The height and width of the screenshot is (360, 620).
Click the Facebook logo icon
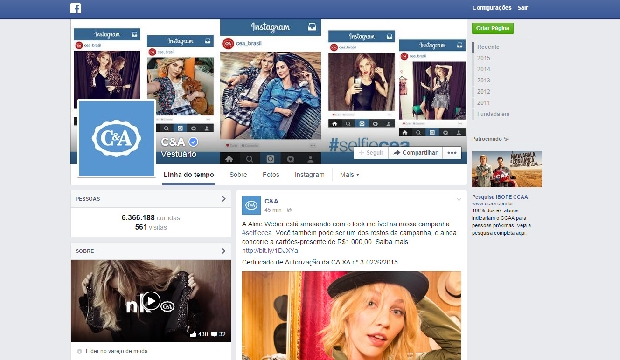click(x=76, y=8)
